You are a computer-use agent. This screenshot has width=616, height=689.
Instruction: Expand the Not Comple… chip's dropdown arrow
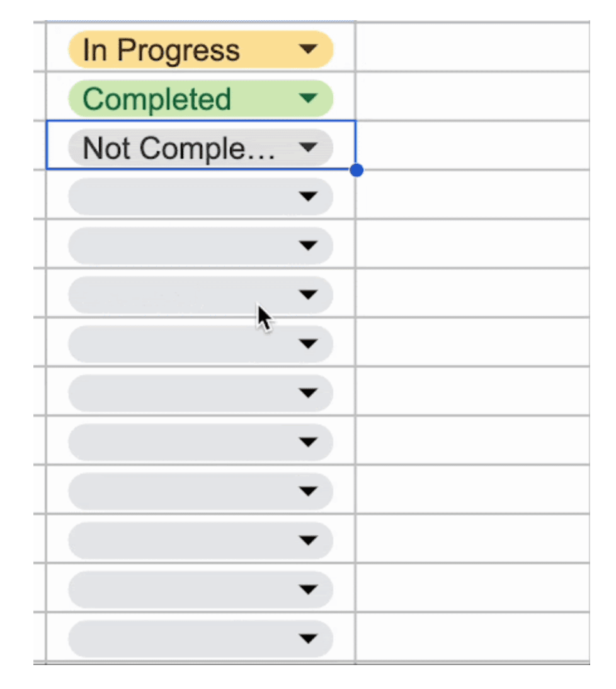coord(307,147)
